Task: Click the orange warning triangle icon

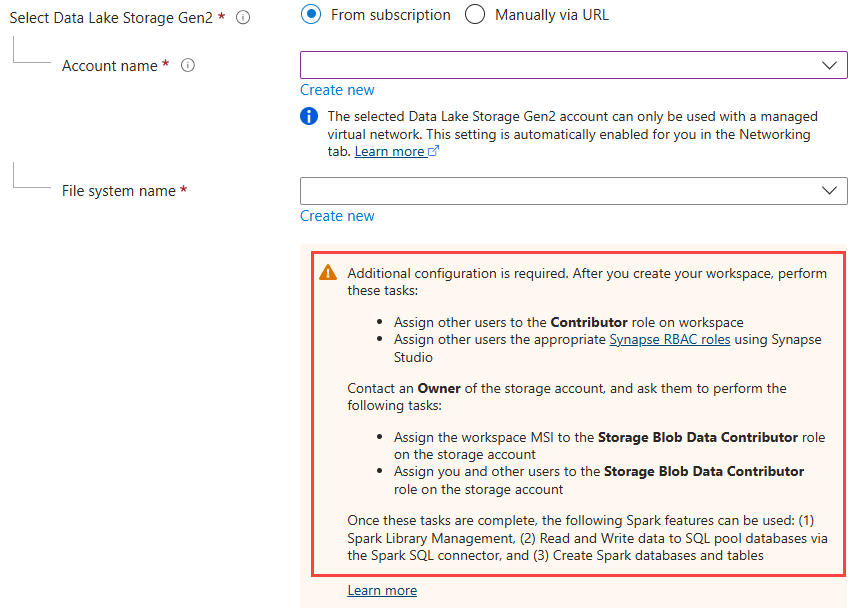Action: [328, 273]
